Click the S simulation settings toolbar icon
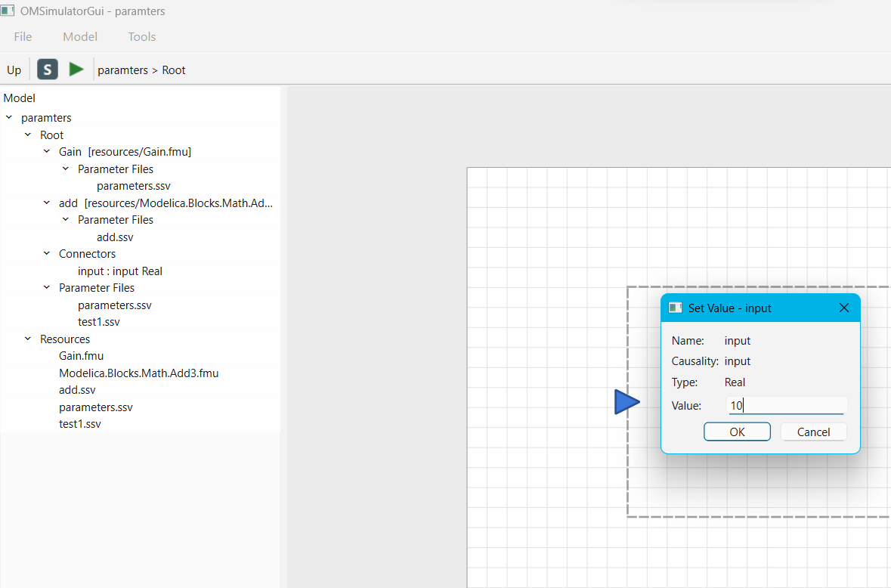The height and width of the screenshot is (588, 891). point(48,70)
